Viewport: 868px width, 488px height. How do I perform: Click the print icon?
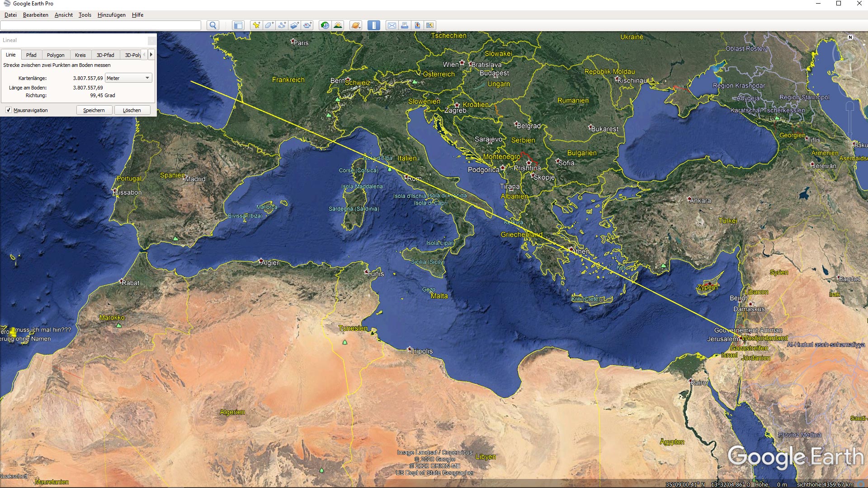tap(405, 25)
